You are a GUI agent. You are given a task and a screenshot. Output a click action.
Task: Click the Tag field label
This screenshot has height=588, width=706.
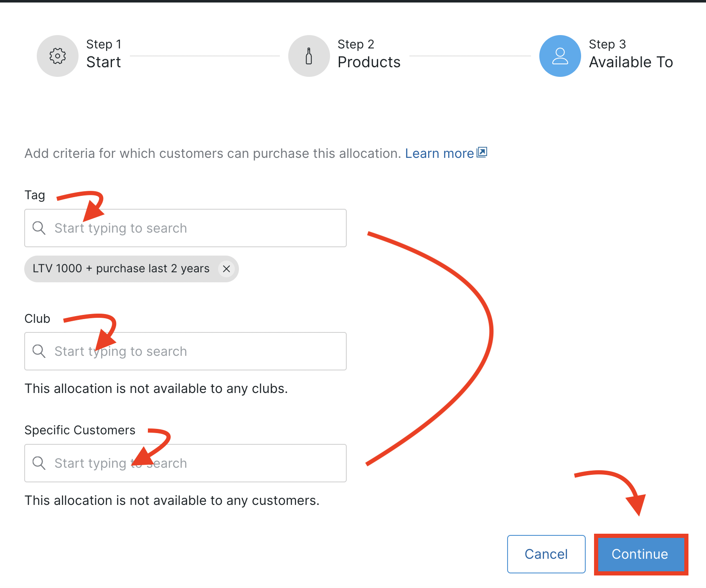click(35, 195)
